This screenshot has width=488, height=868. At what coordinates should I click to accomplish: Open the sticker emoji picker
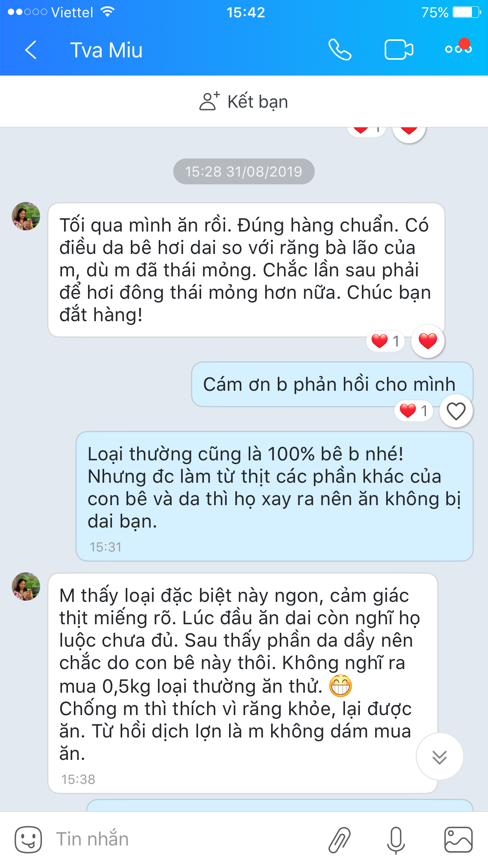[28, 839]
